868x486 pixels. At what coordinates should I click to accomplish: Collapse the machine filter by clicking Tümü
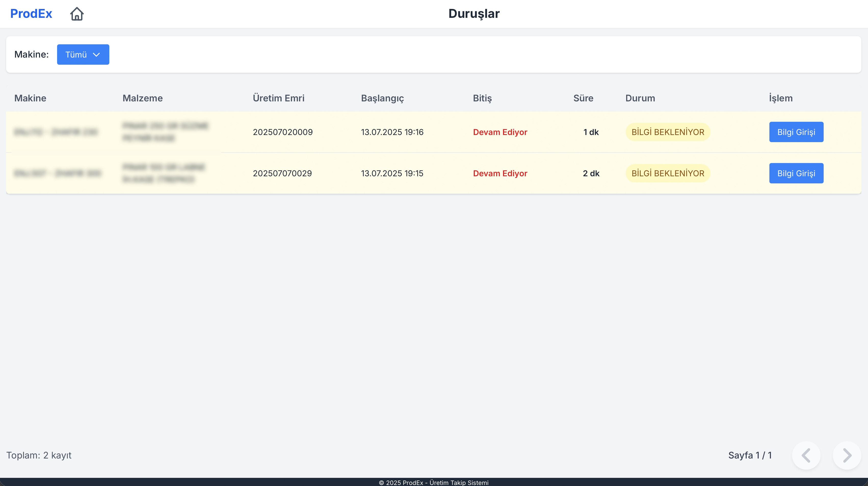click(83, 54)
